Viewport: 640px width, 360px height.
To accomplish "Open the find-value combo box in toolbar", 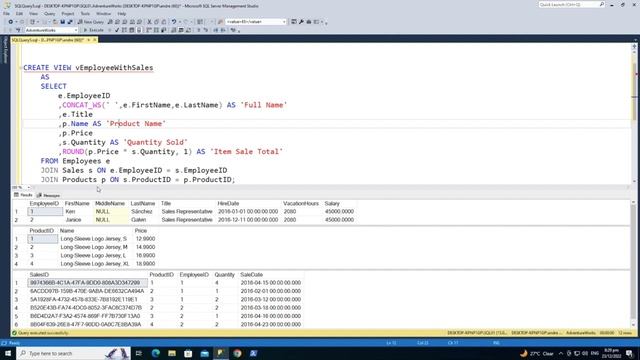I will (256, 22).
